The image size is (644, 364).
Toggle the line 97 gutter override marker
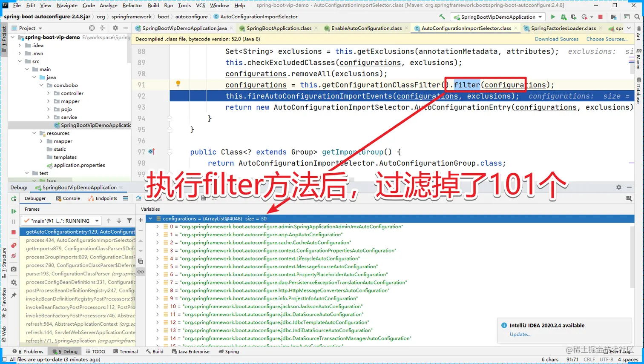(152, 151)
